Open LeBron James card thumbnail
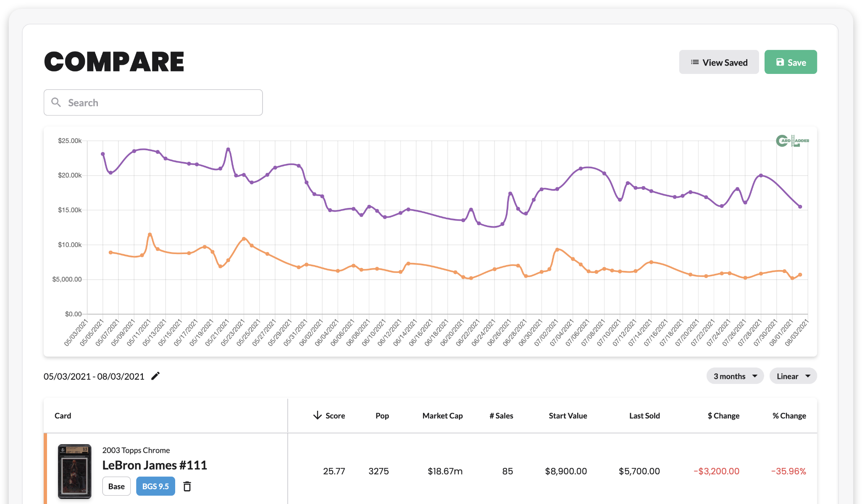Viewport: 862px width, 504px height. 74,471
